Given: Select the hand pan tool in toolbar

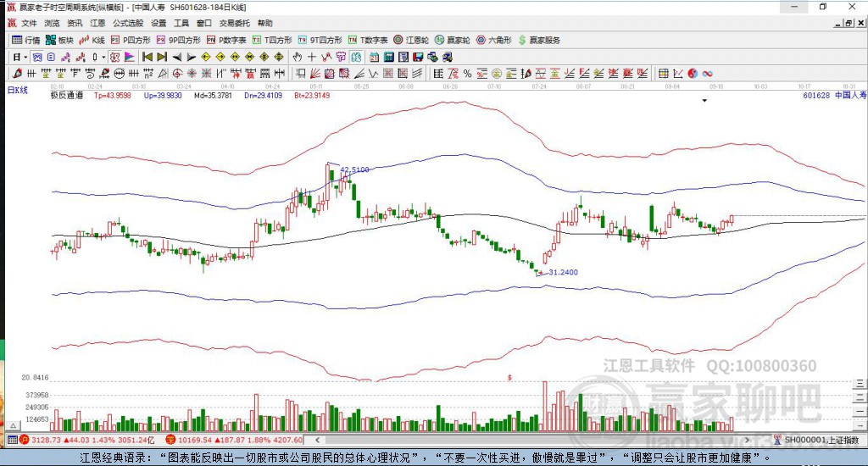Looking at the screenshot, I should tap(298, 57).
